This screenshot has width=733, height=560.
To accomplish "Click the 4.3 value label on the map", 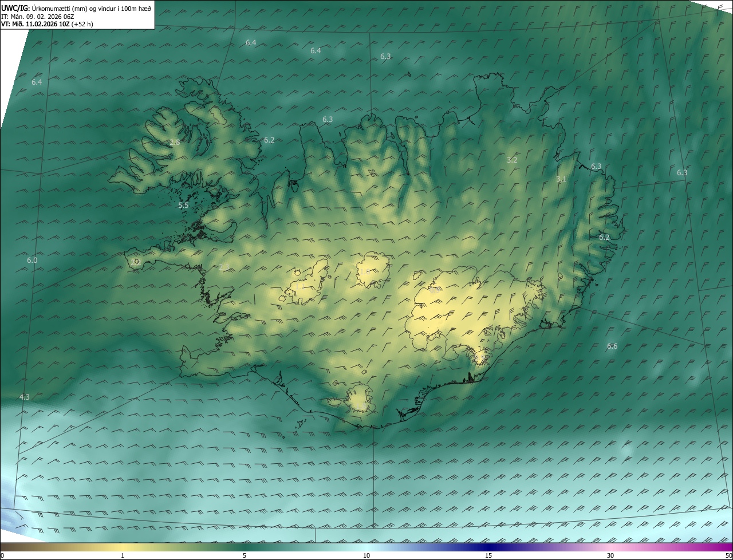I will coord(24,397).
